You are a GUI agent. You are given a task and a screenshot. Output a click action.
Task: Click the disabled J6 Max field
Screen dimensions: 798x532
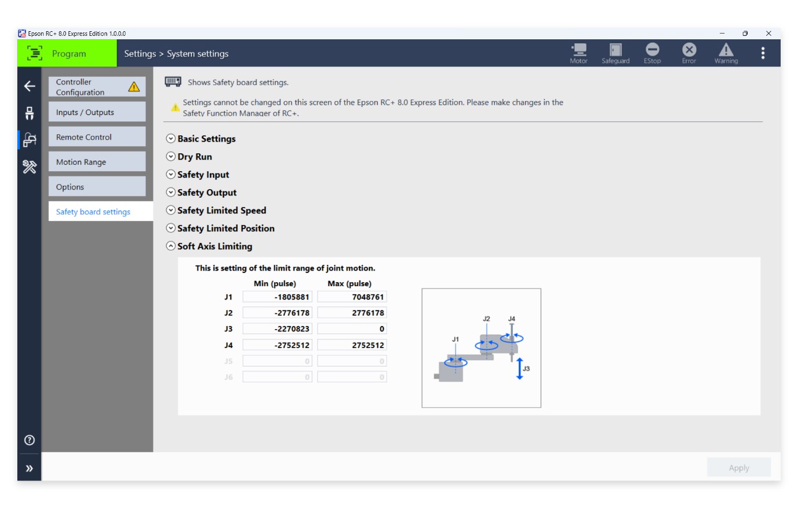pos(352,377)
